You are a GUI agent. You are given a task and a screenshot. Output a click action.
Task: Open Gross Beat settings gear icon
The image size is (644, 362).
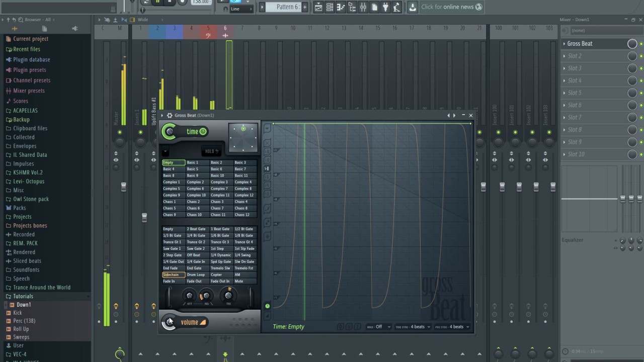(x=170, y=116)
